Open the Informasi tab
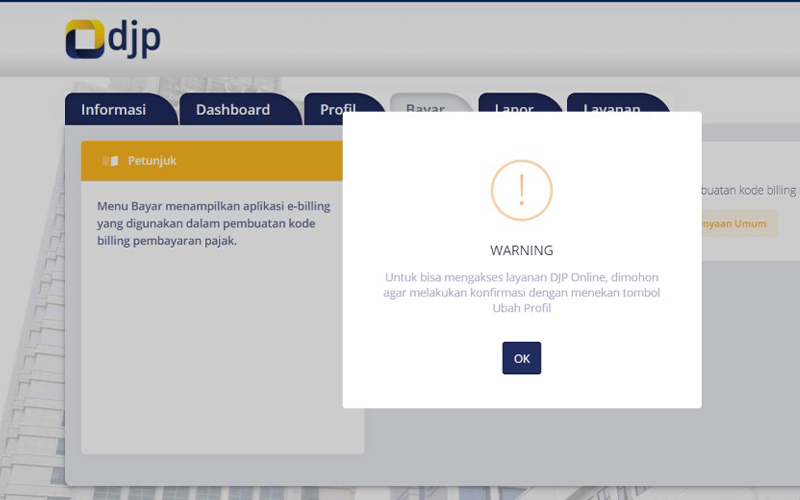Screen dimensions: 800x500 [x=113, y=110]
